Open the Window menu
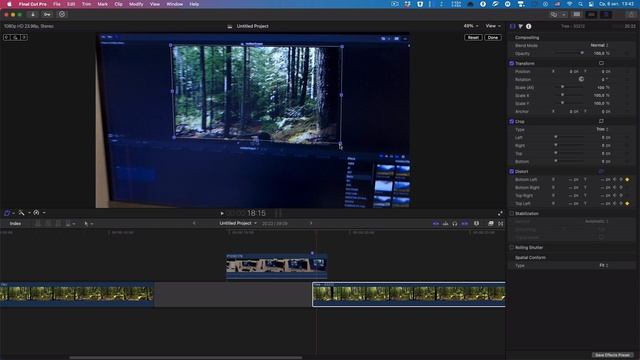This screenshot has height=360, width=640. pyautogui.click(x=175, y=4)
